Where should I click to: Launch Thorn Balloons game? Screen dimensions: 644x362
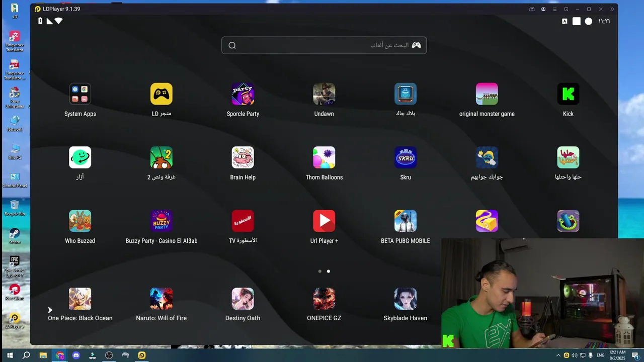click(324, 157)
